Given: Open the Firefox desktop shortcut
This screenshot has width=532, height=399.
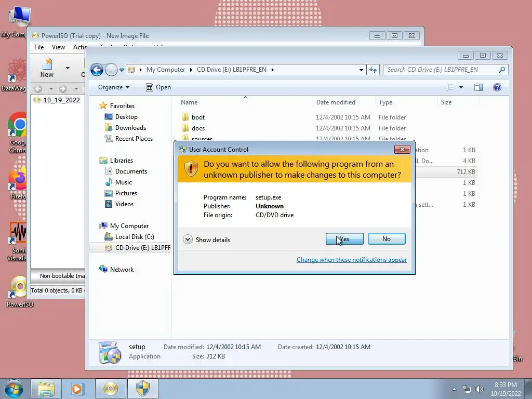Looking at the screenshot, I should coord(18,183).
